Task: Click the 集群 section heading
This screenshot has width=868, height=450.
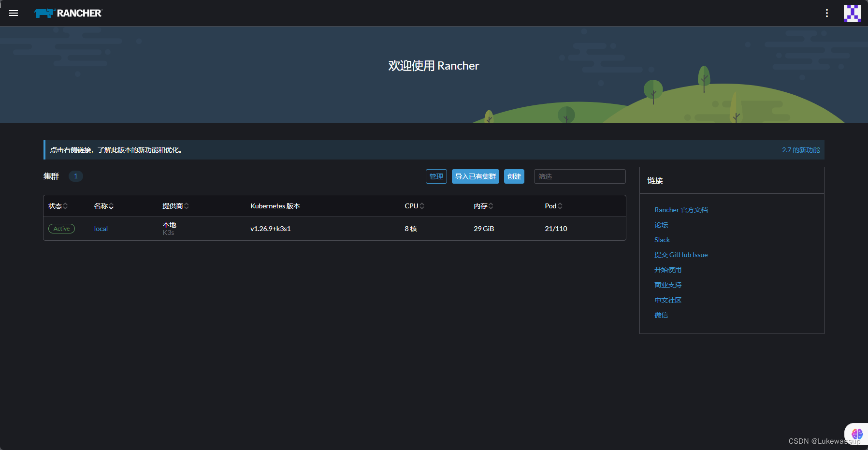Action: [x=51, y=176]
